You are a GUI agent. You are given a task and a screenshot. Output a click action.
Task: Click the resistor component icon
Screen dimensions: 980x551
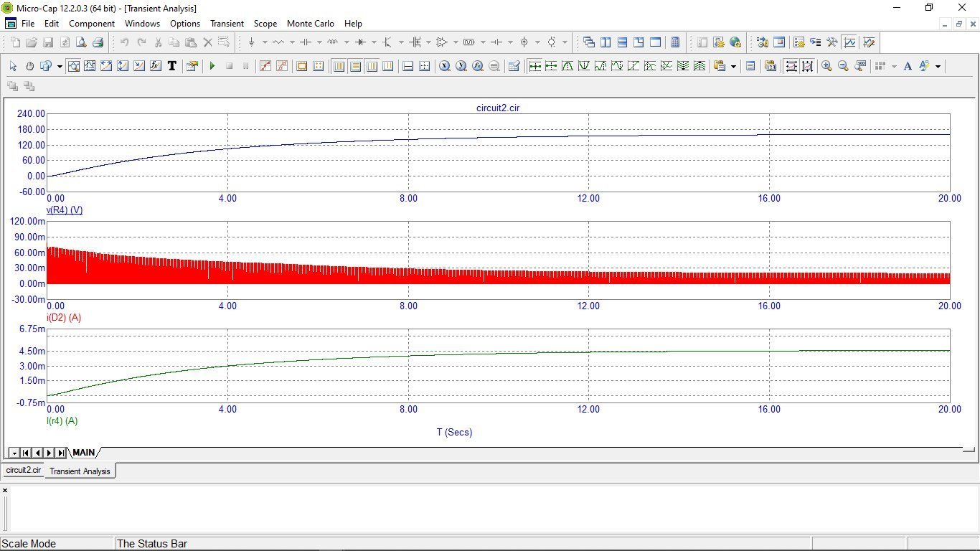coord(278,42)
